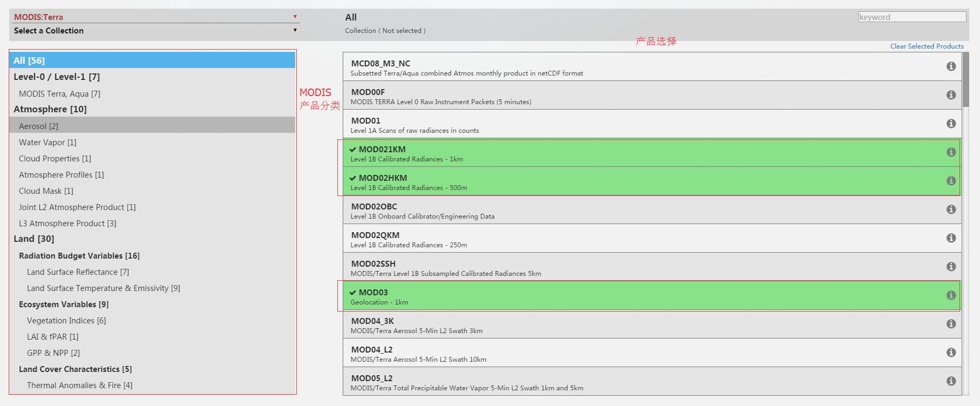Screen dimensions: 980x406
Task: Select the All [56] category
Action: [x=152, y=60]
